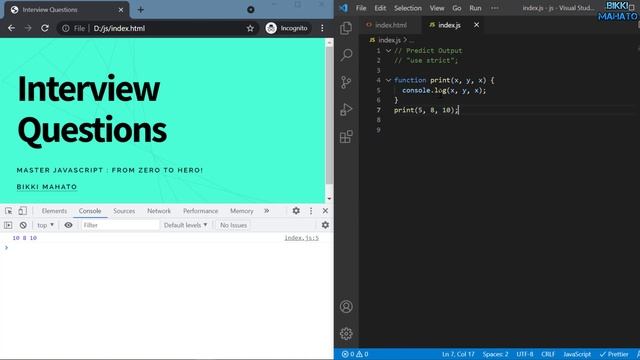Open the Run menu in VS Code
Viewport: 640px width, 360px height.
pos(475,8)
